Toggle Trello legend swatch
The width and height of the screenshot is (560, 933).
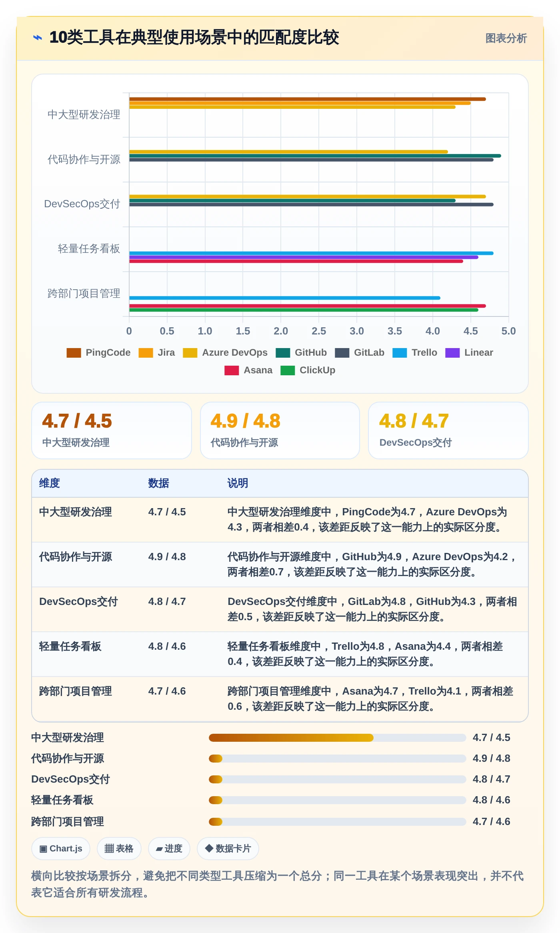click(400, 352)
